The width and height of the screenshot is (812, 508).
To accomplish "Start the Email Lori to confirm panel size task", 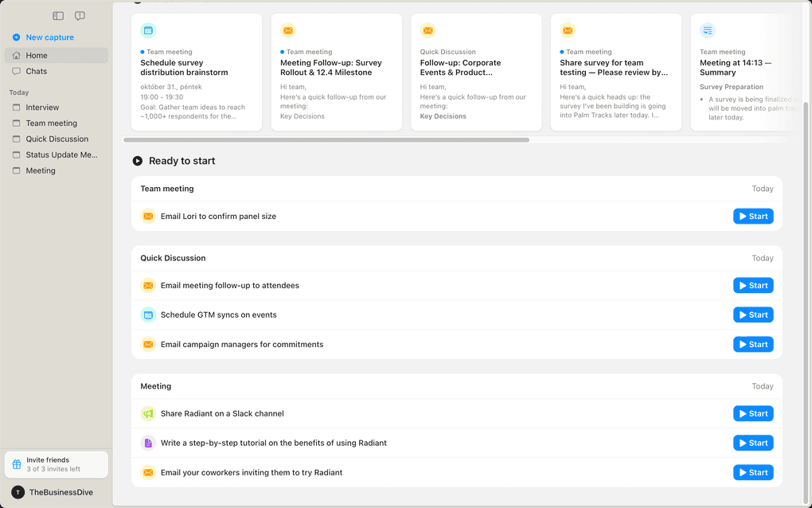I will pyautogui.click(x=752, y=216).
